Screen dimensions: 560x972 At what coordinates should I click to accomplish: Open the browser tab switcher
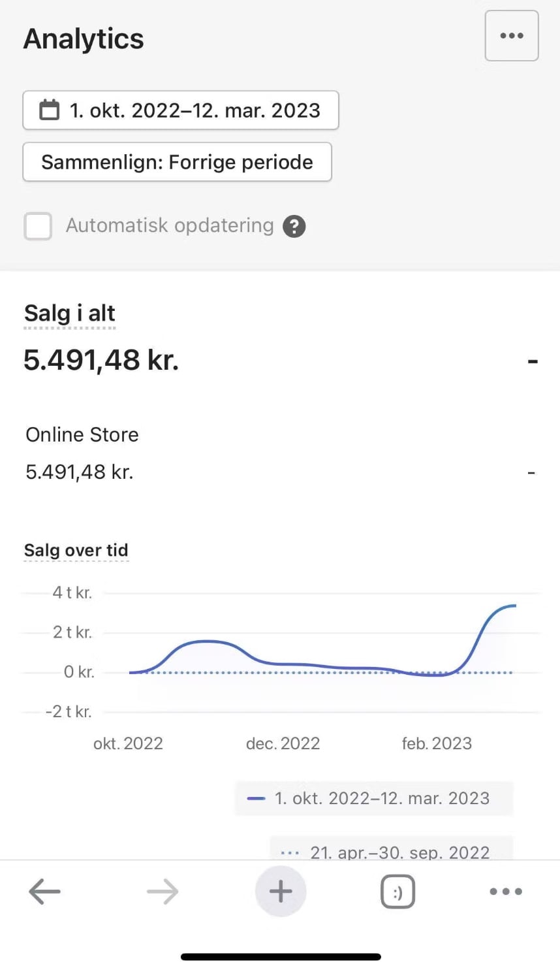click(x=397, y=891)
